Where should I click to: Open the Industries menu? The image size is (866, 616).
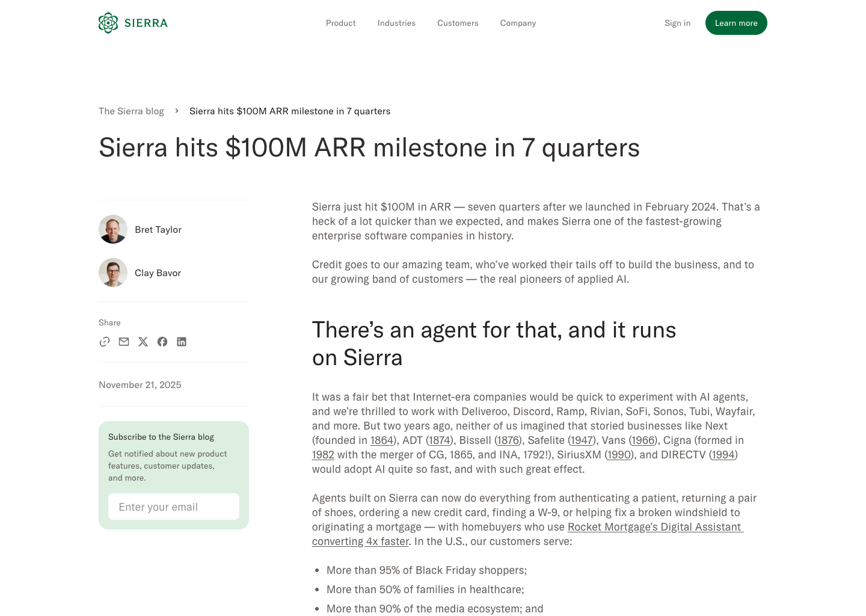point(396,23)
